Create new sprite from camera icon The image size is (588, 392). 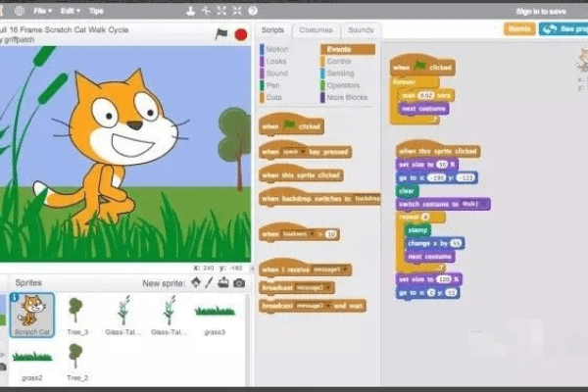(x=239, y=283)
